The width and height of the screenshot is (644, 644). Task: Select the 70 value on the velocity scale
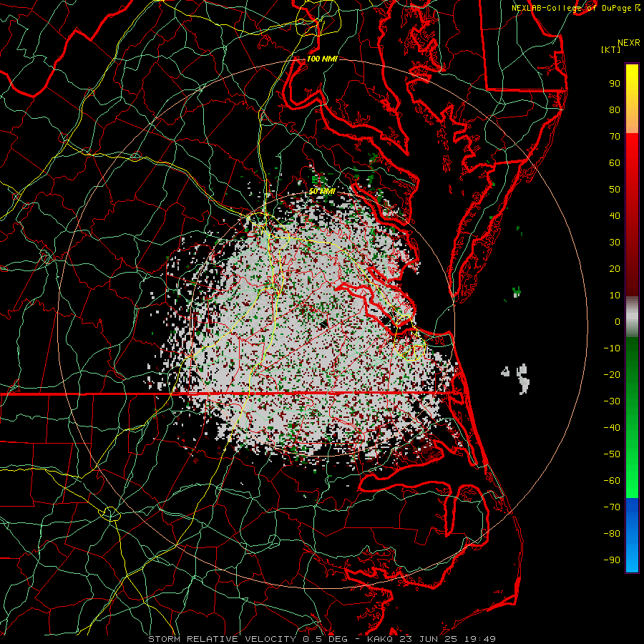point(615,137)
